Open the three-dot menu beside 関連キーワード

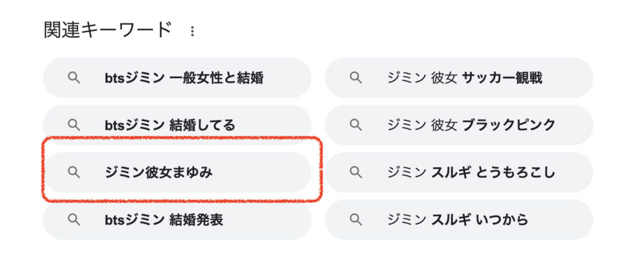[192, 31]
